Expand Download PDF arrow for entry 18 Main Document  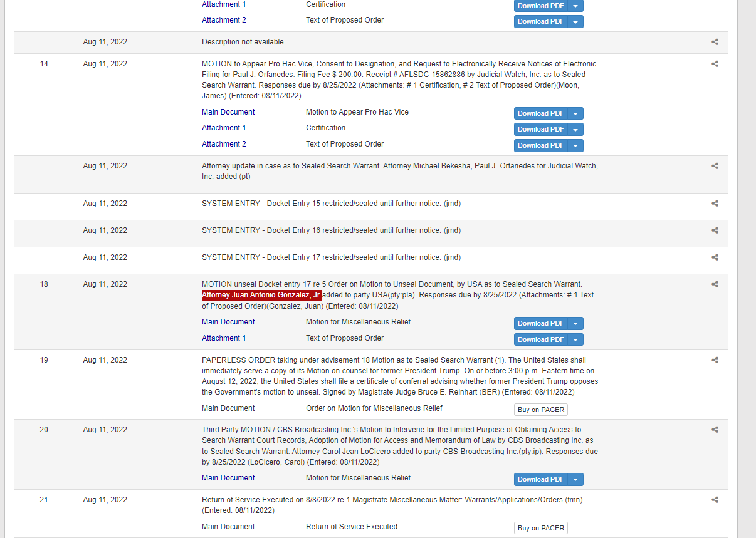tap(576, 323)
